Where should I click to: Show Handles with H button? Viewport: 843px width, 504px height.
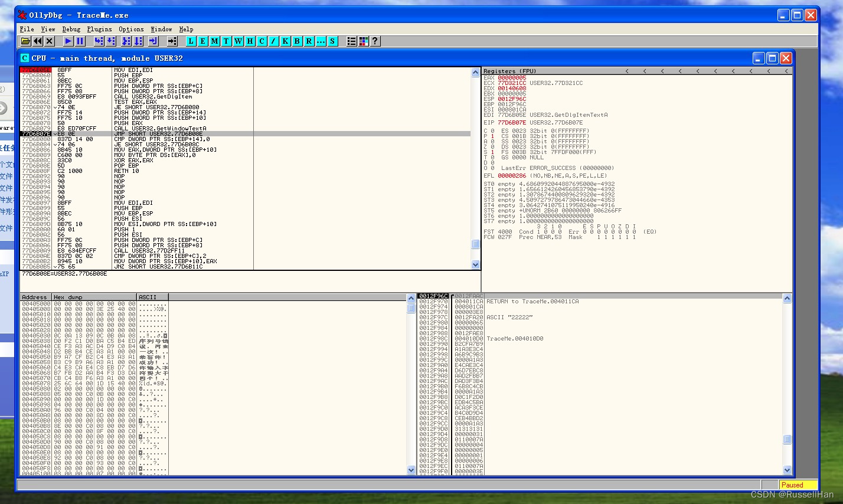pyautogui.click(x=250, y=41)
